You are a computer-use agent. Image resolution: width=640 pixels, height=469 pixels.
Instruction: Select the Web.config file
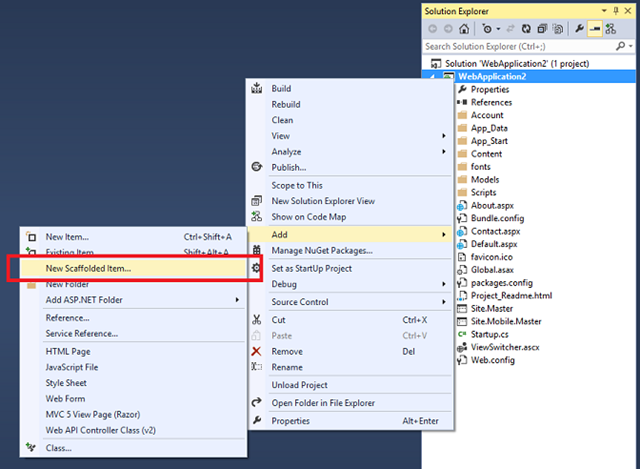(x=493, y=360)
